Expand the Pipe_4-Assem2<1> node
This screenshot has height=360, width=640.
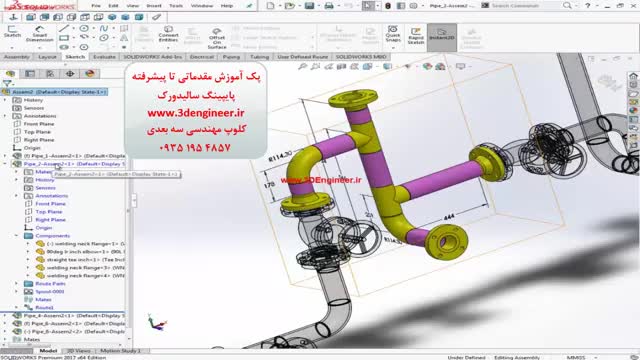tap(5, 316)
